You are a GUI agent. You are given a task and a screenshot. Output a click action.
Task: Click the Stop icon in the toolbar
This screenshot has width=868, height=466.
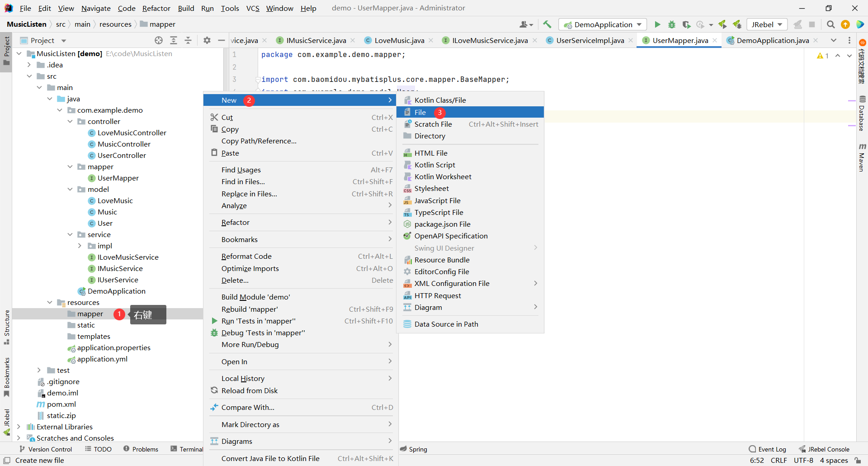pyautogui.click(x=812, y=24)
